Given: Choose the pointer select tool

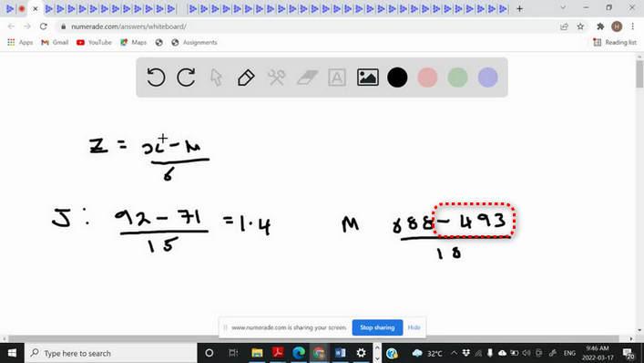Looking at the screenshot, I should coord(216,78).
